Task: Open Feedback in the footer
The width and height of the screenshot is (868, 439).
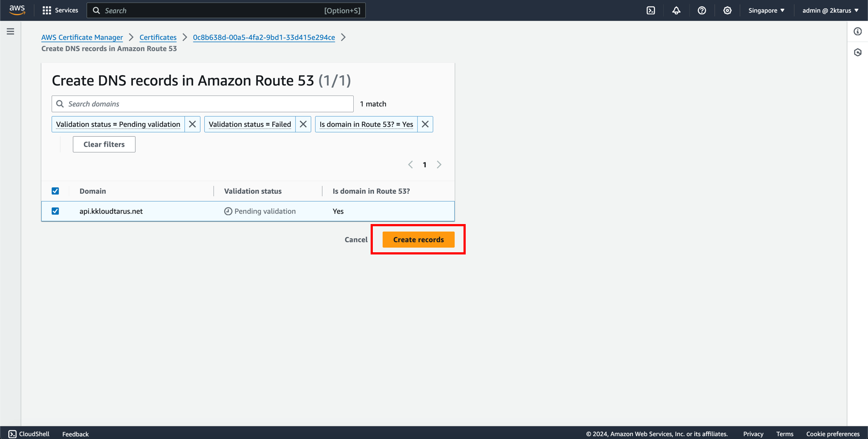Action: [76, 434]
